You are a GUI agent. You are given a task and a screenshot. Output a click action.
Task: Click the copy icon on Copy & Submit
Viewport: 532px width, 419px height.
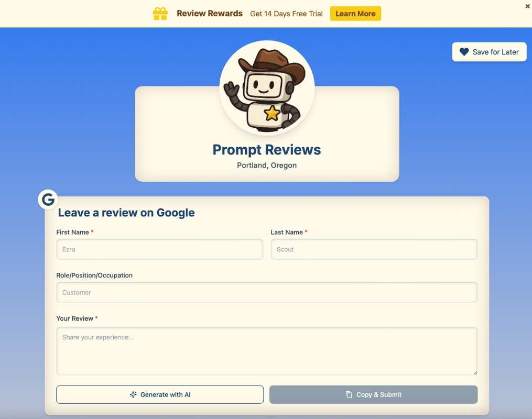[x=349, y=394]
